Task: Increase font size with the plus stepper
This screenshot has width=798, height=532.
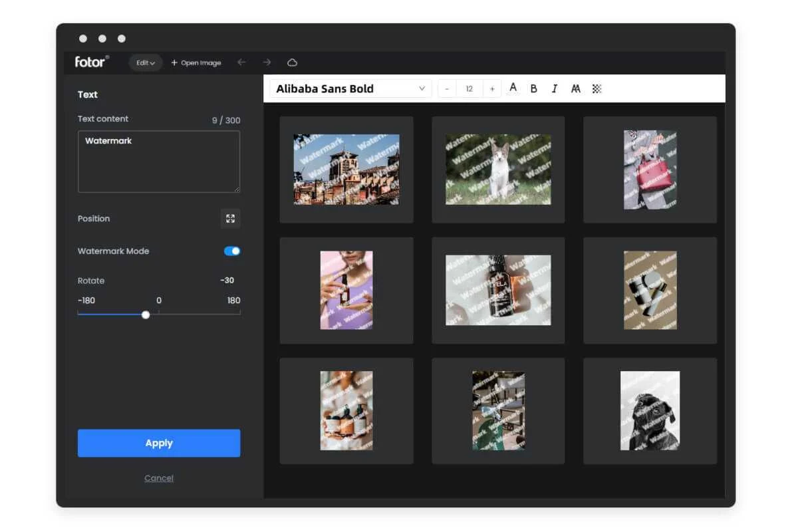Action: point(491,88)
